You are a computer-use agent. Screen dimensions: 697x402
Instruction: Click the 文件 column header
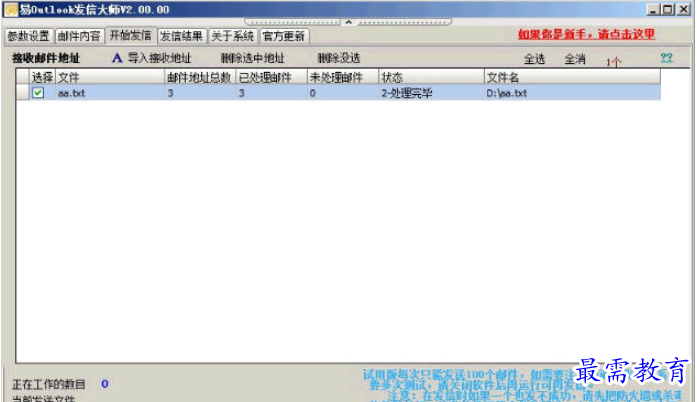pyautogui.click(x=110, y=77)
